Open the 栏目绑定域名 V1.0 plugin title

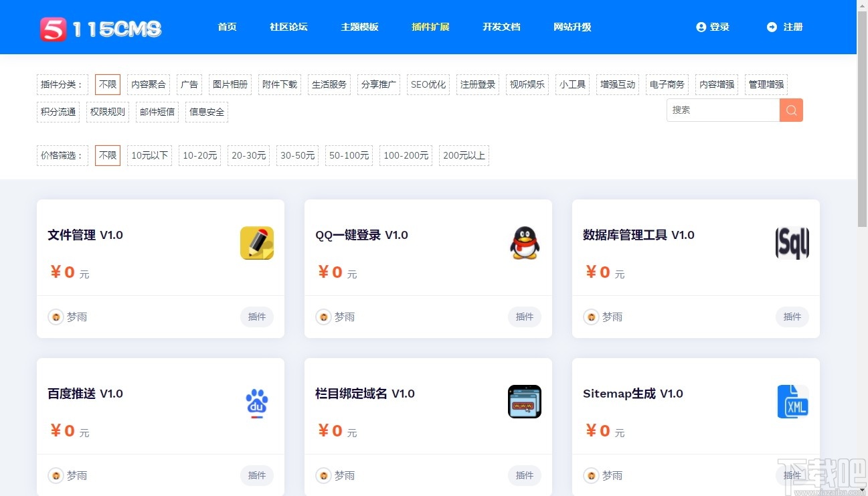tap(365, 394)
